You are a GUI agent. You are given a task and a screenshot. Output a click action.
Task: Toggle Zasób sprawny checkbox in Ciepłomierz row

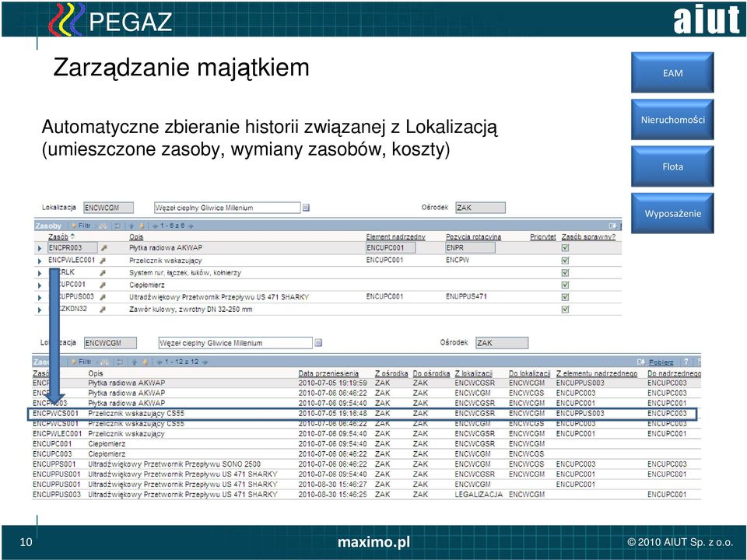(565, 285)
